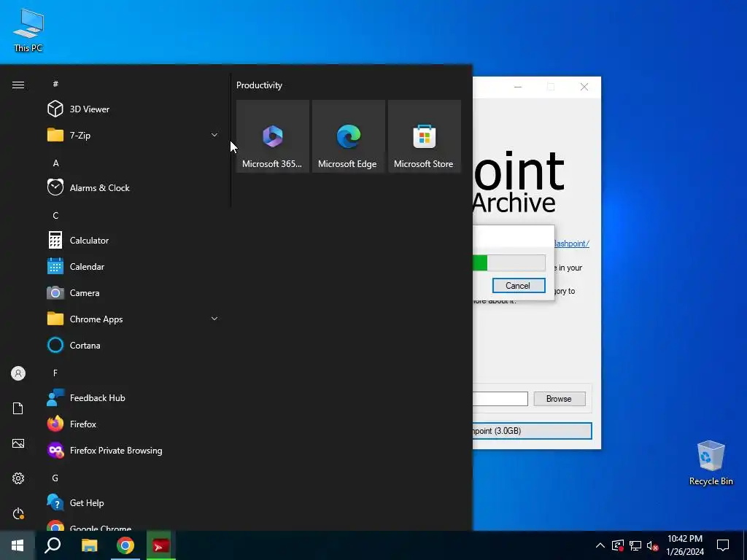The height and width of the screenshot is (560, 747).
Task: Open the security tray icon with red dot
Action: point(617,545)
